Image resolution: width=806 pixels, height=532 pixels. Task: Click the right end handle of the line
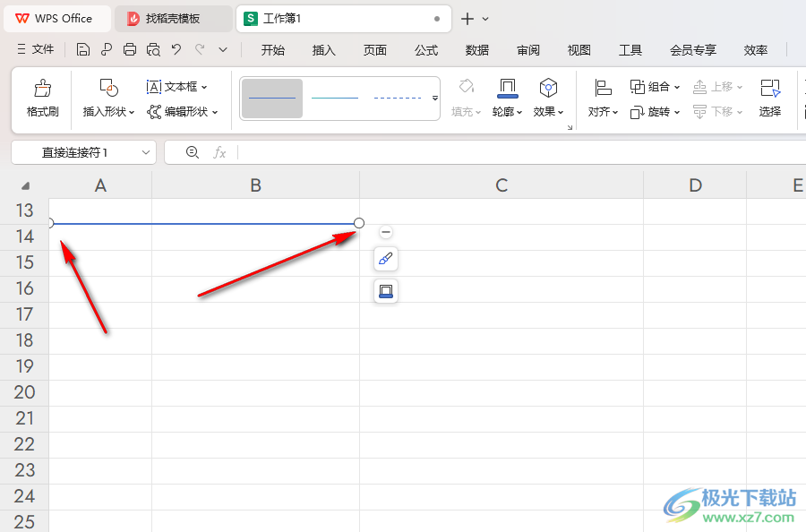(359, 223)
